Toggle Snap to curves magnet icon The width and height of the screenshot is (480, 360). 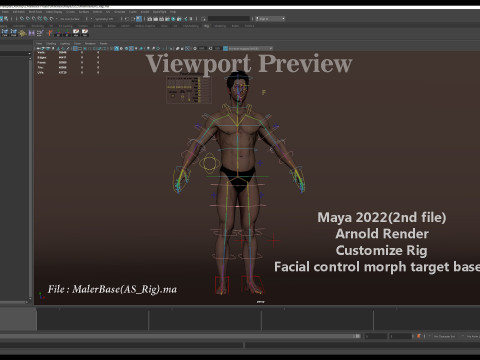click(28, 19)
